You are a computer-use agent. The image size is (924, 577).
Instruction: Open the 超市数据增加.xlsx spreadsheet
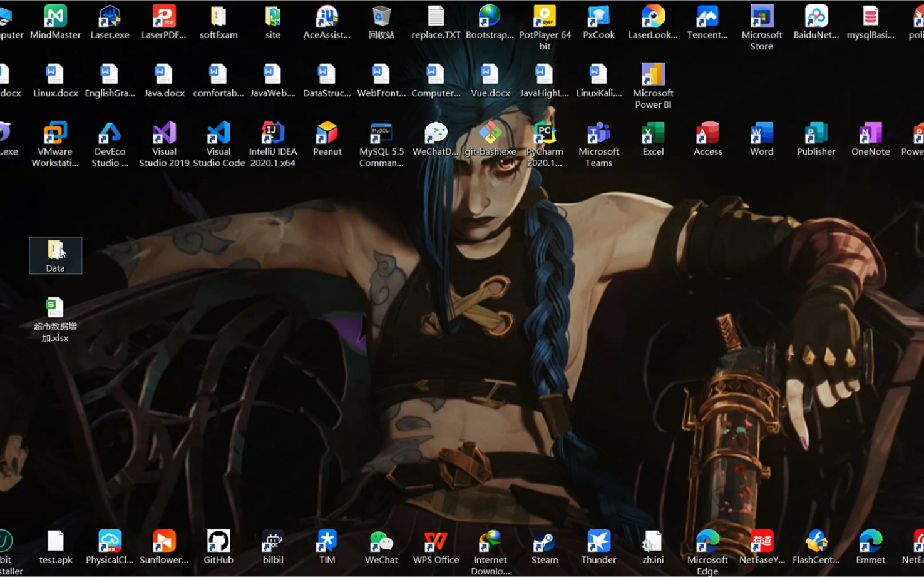coord(55,319)
